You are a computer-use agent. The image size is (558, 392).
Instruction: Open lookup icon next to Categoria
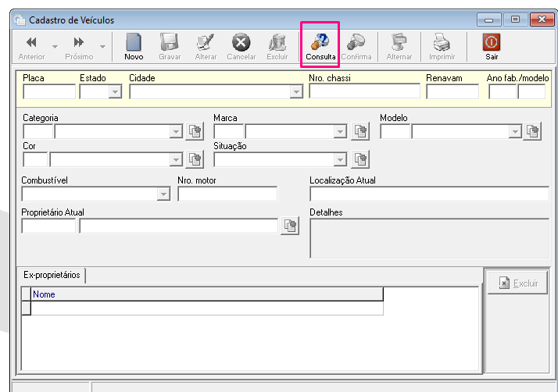click(195, 131)
